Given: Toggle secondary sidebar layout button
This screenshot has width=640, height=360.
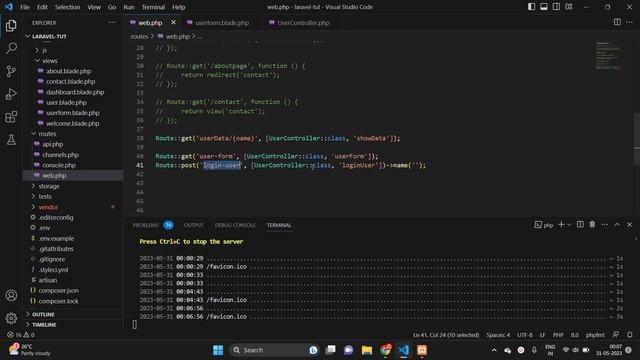Looking at the screenshot, I should (556, 7).
